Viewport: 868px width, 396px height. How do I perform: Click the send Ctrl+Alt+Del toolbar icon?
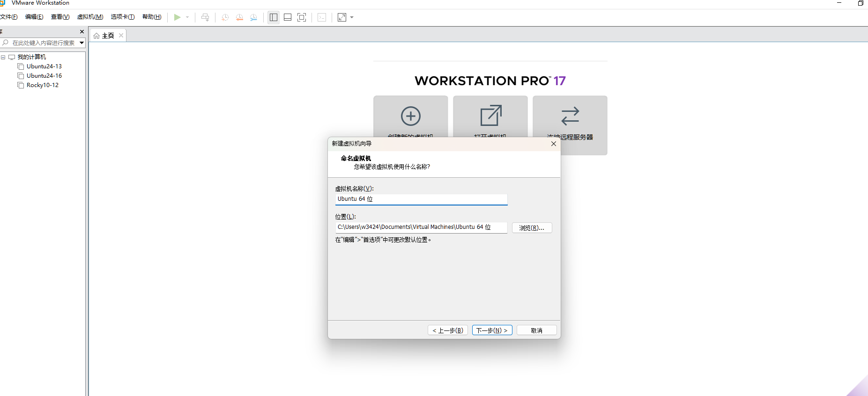205,17
